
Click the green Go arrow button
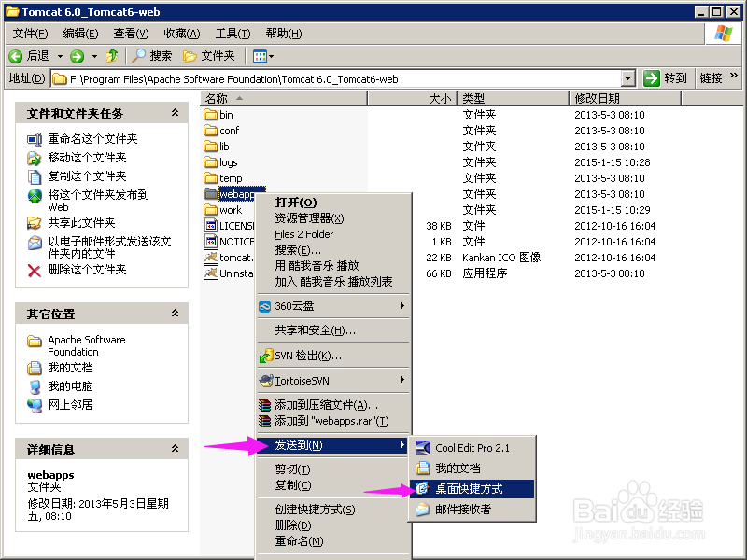651,78
